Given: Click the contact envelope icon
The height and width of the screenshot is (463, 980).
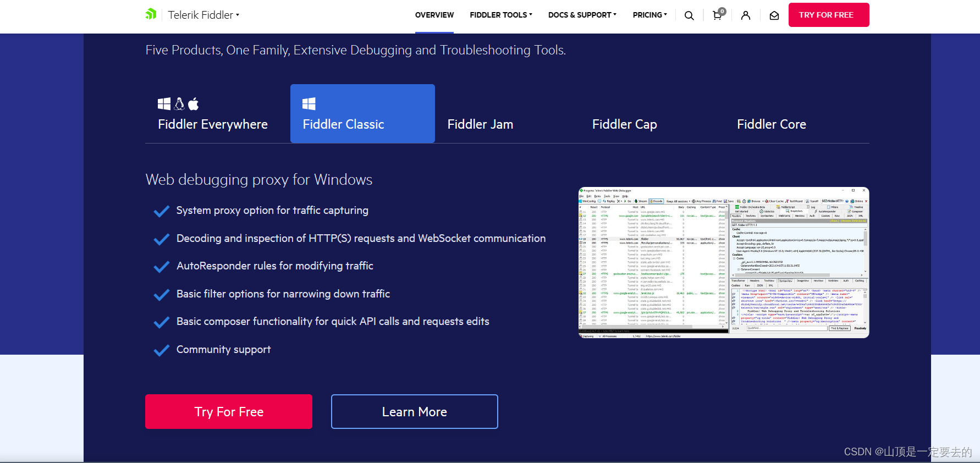Looking at the screenshot, I should 774,15.
